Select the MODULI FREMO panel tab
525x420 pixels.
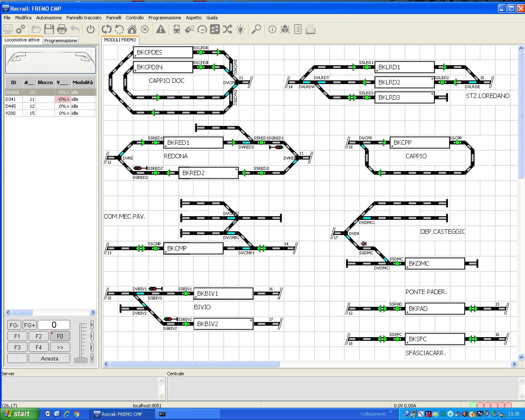pyautogui.click(x=120, y=40)
